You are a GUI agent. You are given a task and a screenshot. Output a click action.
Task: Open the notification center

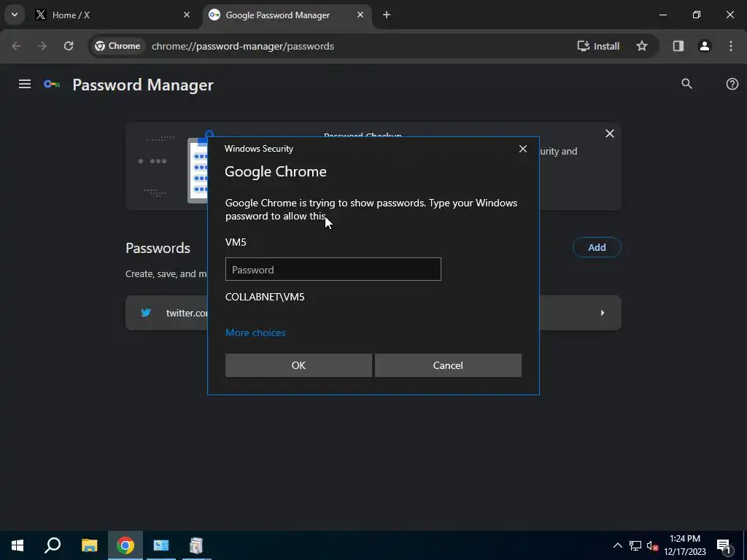(724, 545)
